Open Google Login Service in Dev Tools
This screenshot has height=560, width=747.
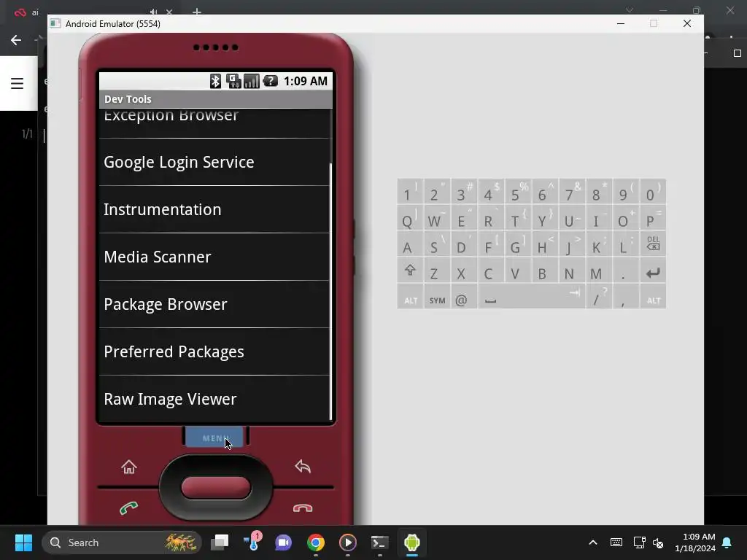(214, 162)
